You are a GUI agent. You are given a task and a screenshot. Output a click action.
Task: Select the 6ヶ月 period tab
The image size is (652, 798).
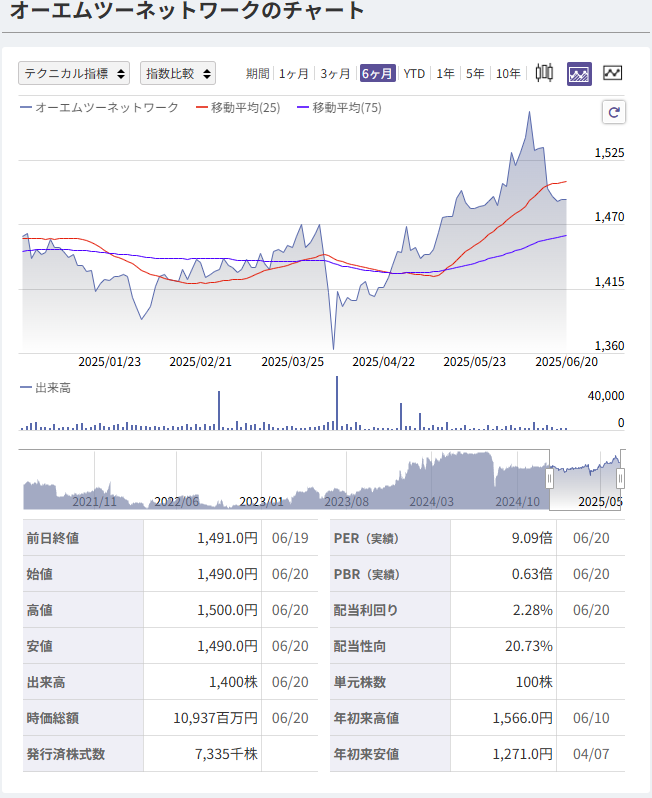coord(378,74)
